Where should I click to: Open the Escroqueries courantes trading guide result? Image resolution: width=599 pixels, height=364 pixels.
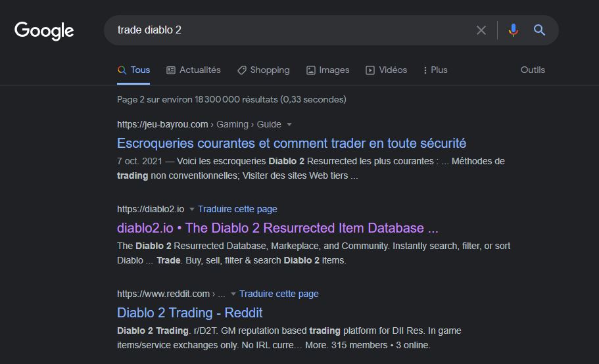[291, 143]
